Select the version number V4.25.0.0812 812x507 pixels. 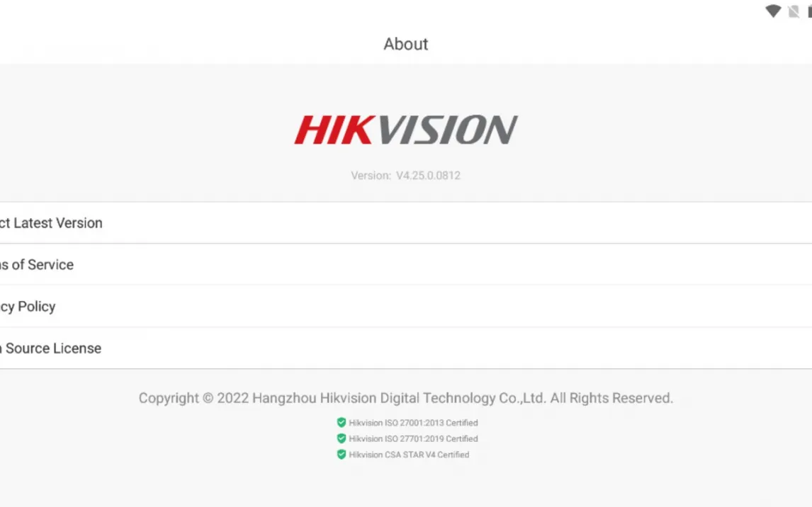point(428,176)
